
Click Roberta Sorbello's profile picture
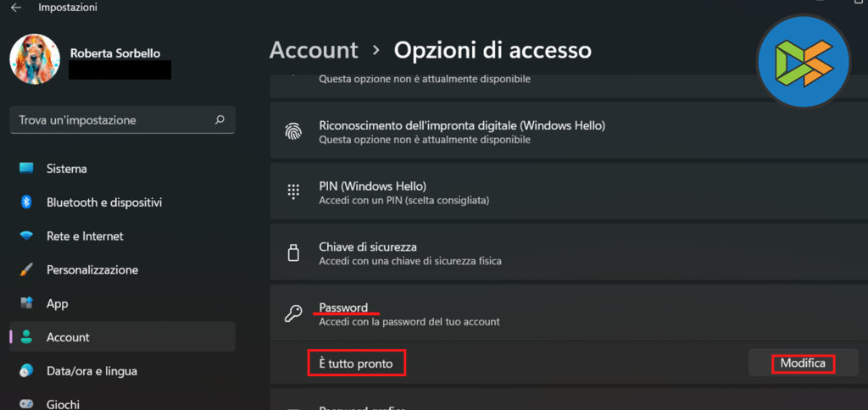point(34,59)
